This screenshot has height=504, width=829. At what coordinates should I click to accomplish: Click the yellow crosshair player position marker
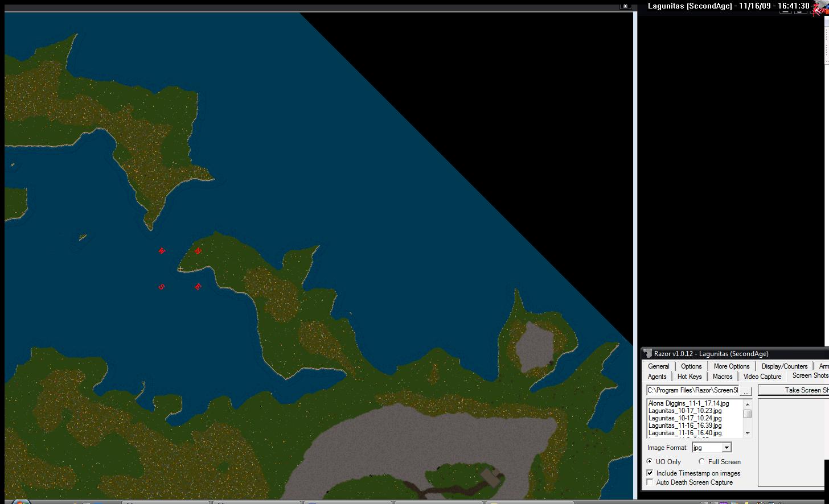point(180,269)
